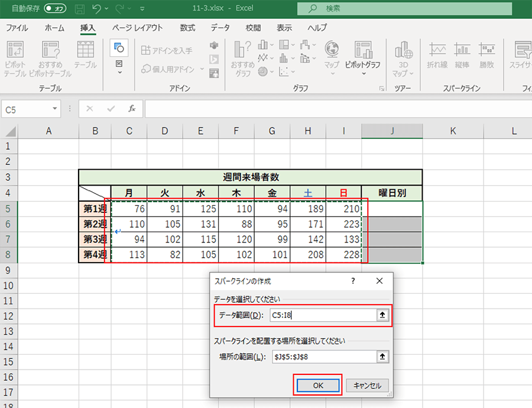This screenshot has width=532, height=408.
Task: Expand the Name Box dropdown arrow
Action: click(55, 109)
